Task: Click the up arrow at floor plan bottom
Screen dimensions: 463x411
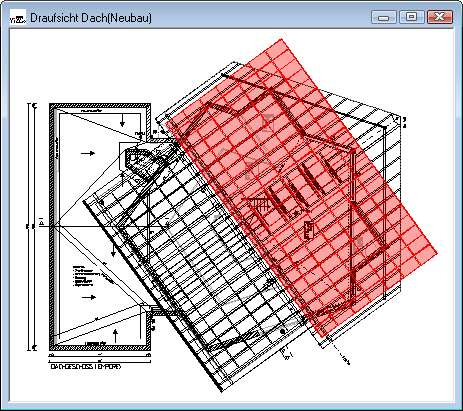Action: click(116, 336)
